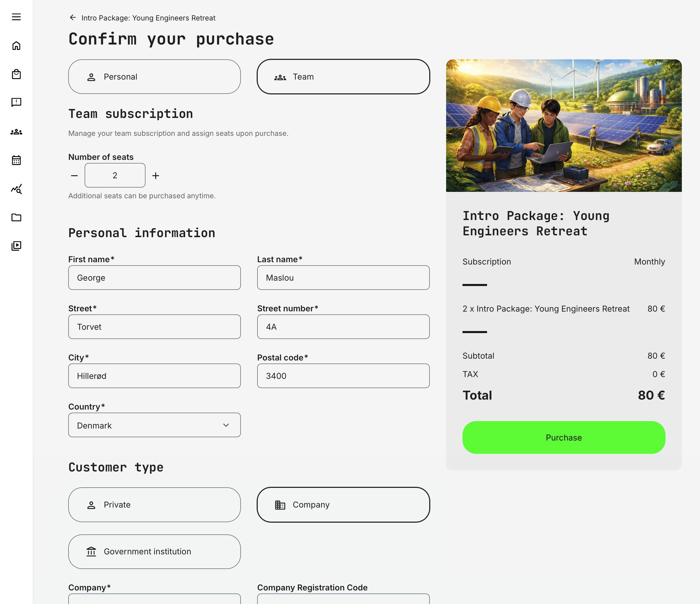The image size is (700, 604).
Task: Decrease number of seats with minus button
Action: [74, 175]
